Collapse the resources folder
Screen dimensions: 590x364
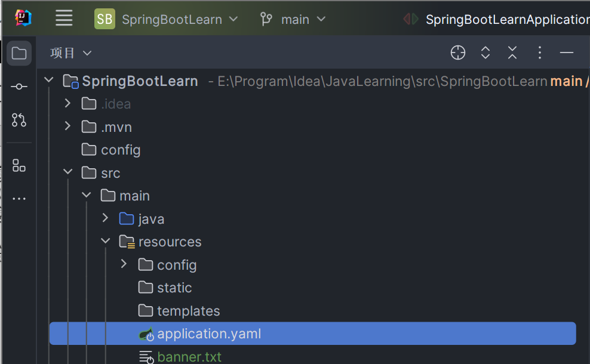pos(105,240)
